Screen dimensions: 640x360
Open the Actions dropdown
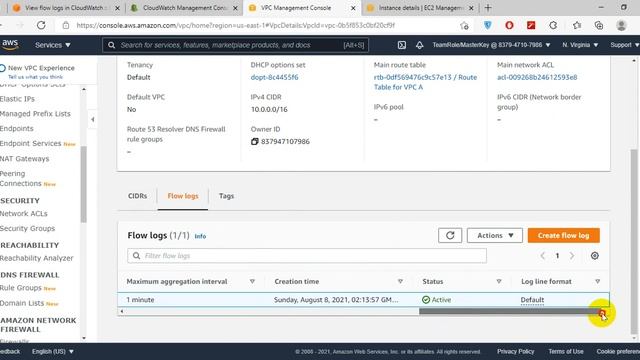click(495, 235)
